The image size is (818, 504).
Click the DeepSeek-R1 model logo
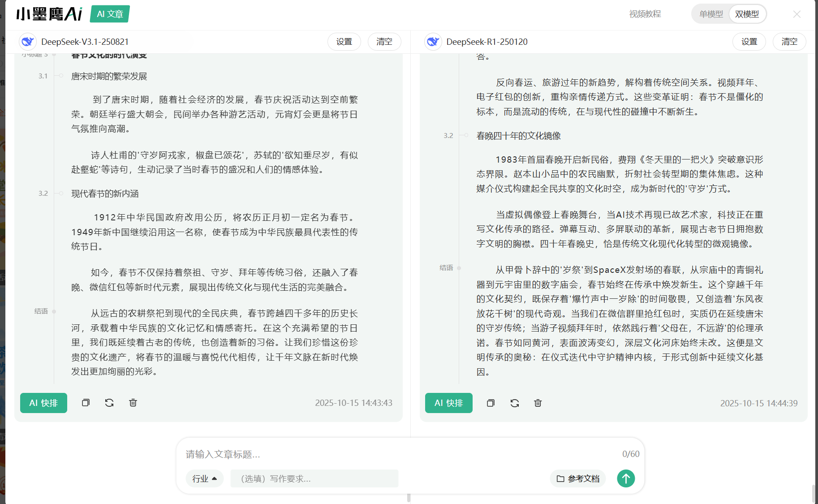point(433,42)
